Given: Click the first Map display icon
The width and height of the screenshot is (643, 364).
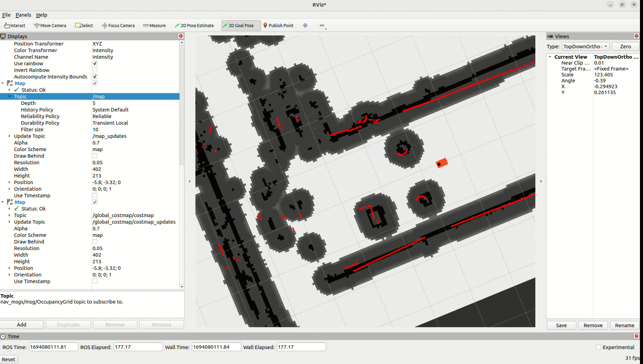Looking at the screenshot, I should click(x=10, y=83).
